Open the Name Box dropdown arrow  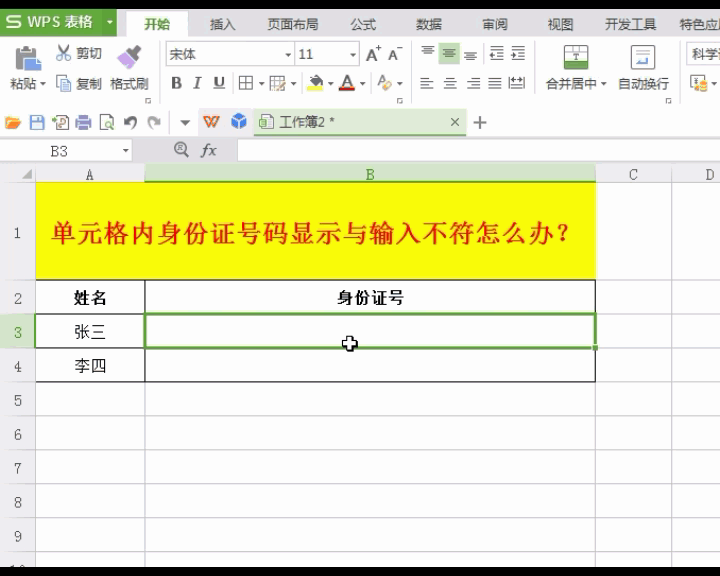[x=125, y=151]
